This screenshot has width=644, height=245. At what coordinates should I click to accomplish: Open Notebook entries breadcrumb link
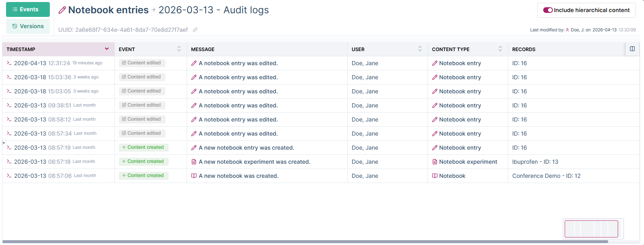[108, 10]
